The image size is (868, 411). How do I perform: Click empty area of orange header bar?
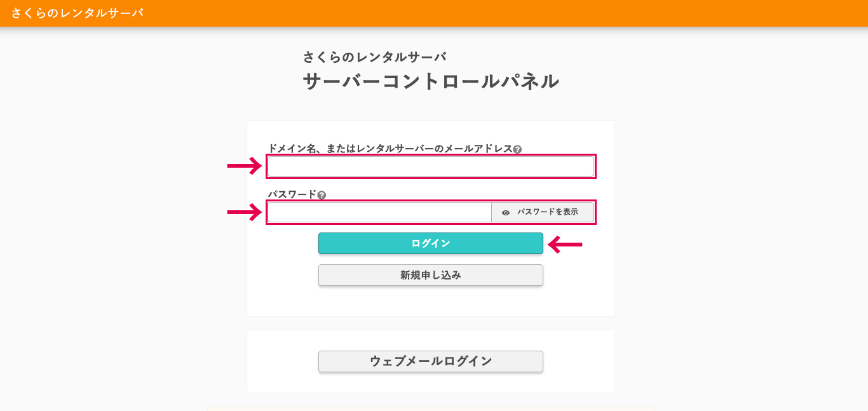click(x=508, y=13)
